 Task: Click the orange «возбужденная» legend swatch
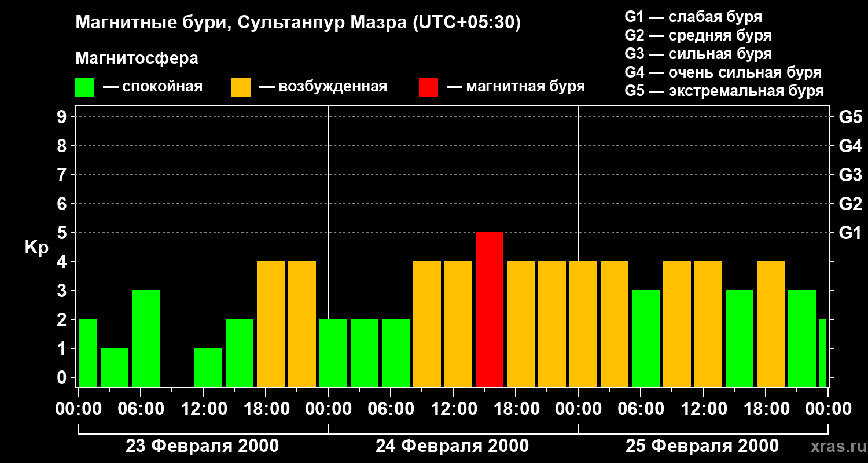pyautogui.click(x=241, y=87)
